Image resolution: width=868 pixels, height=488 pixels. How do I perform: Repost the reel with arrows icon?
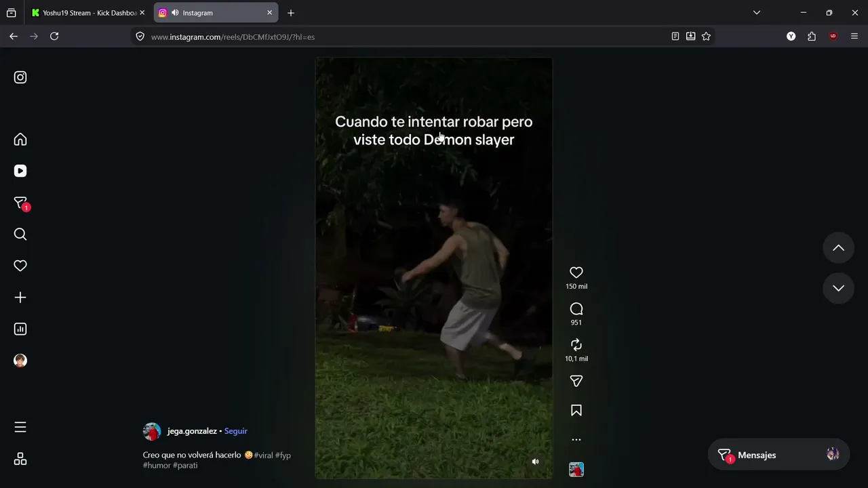(x=576, y=345)
